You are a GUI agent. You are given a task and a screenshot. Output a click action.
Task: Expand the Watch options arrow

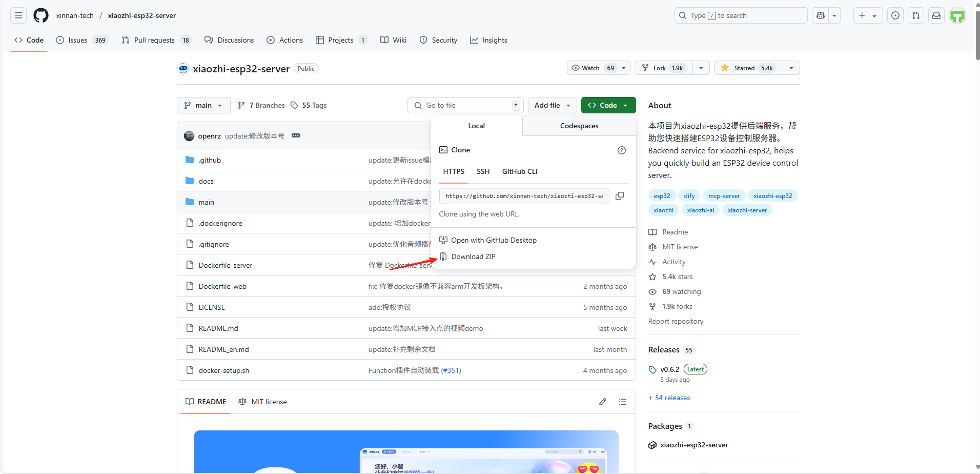point(624,68)
